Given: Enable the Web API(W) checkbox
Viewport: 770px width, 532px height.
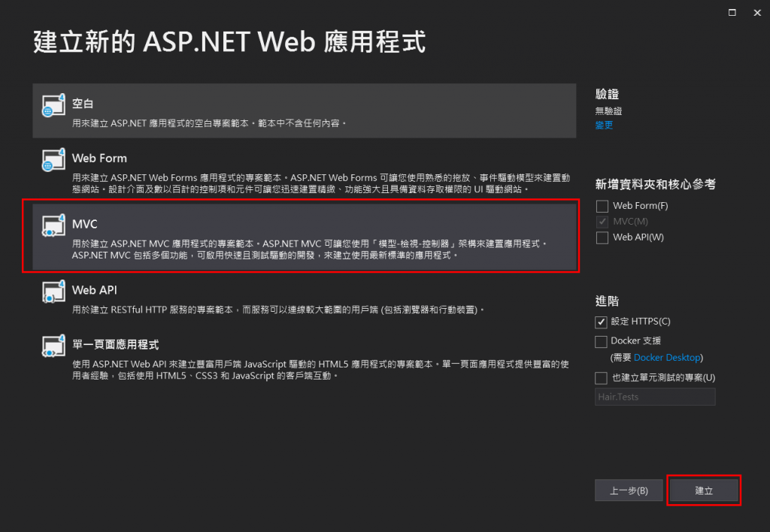Looking at the screenshot, I should [x=602, y=237].
